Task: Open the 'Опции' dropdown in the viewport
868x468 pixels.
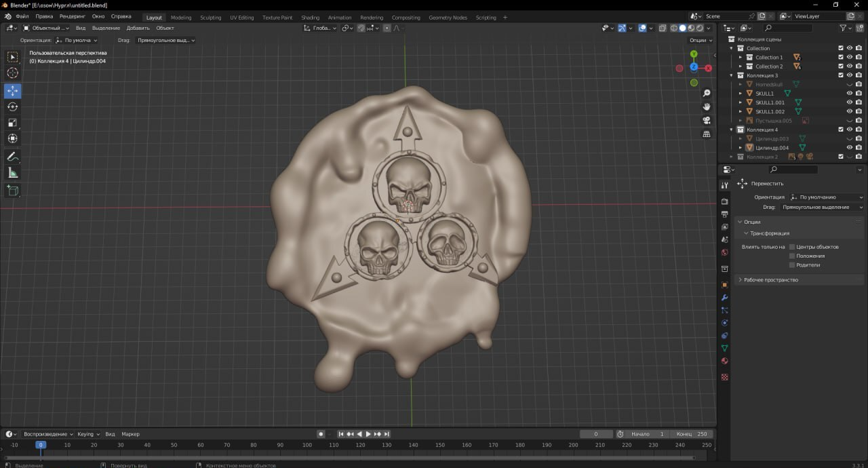Action: point(701,40)
